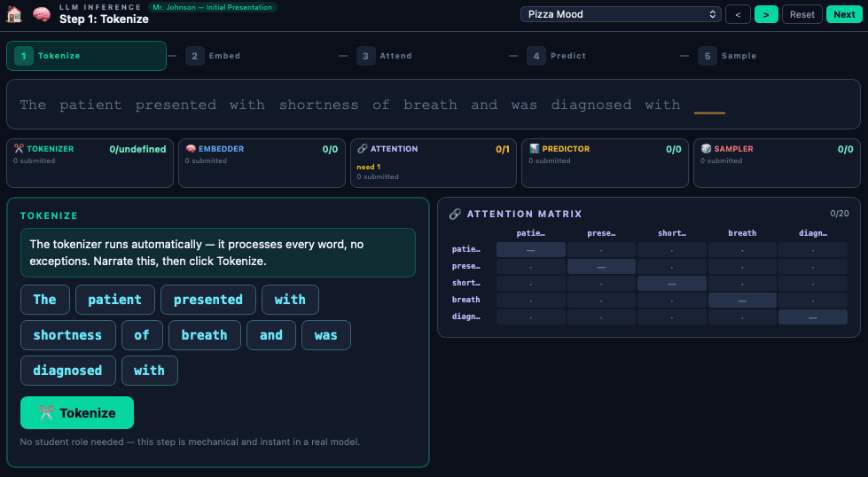Click the forward arrow button
This screenshot has height=477, width=868.
766,14
